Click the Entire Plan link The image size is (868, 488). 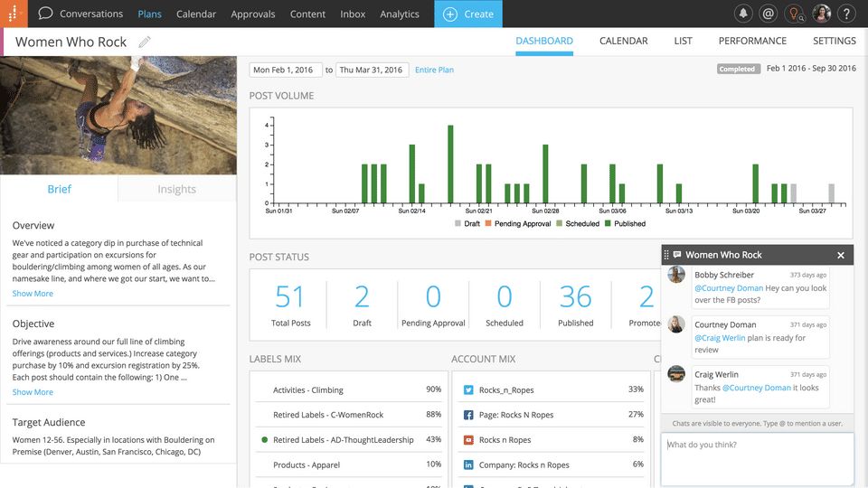coord(434,70)
